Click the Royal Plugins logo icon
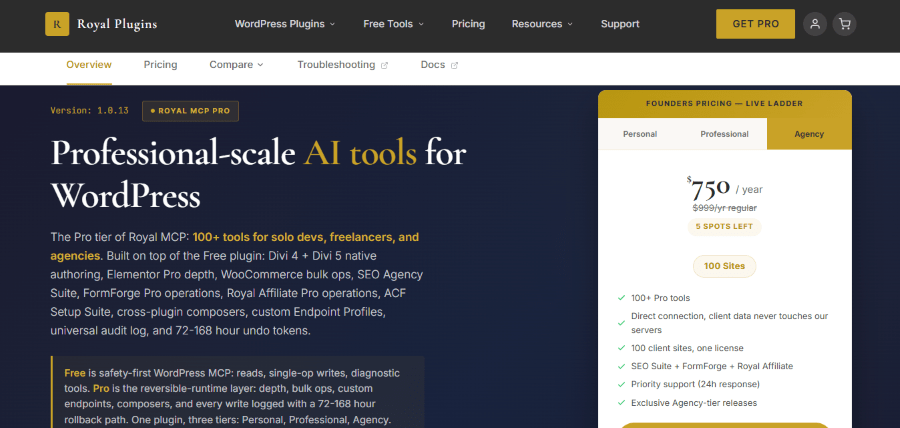The image size is (900, 428). [x=57, y=24]
